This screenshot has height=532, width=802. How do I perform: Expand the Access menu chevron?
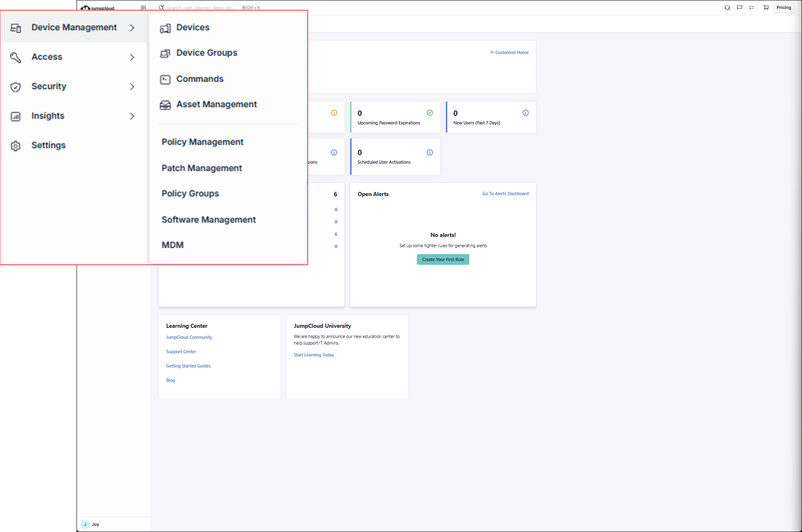pyautogui.click(x=132, y=57)
